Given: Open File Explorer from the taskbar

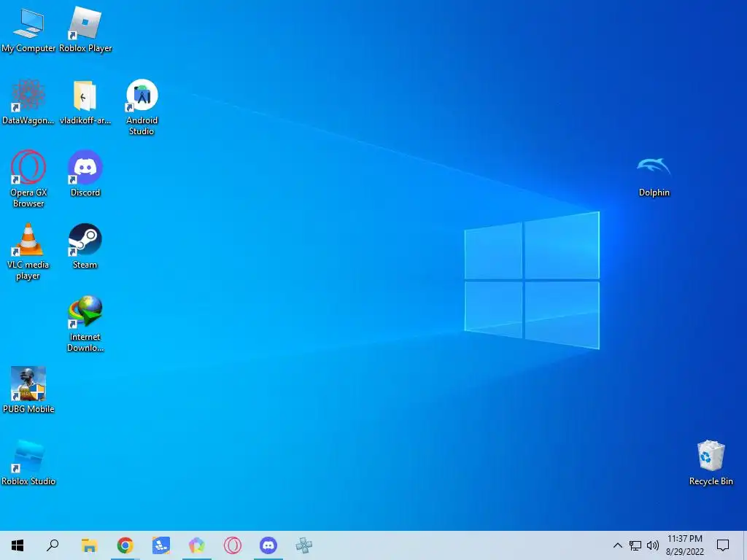Looking at the screenshot, I should tap(89, 545).
